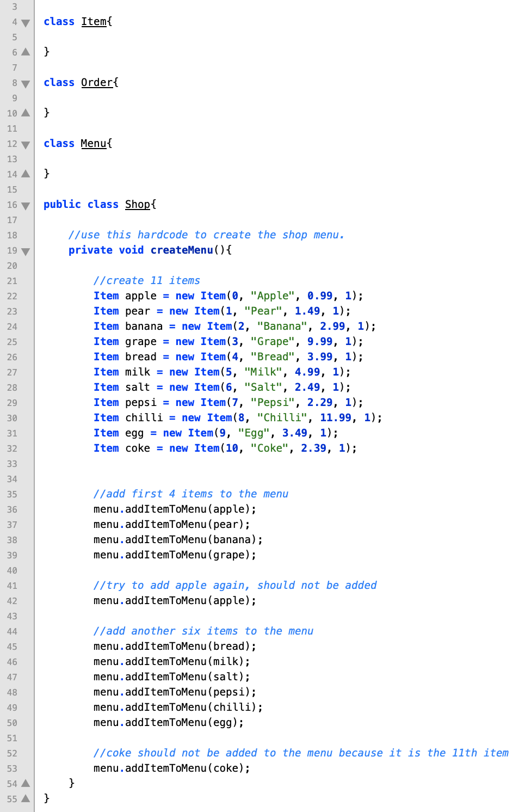The width and height of the screenshot is (519, 812).
Task: Click the underlined class name Item
Action: pos(94,22)
